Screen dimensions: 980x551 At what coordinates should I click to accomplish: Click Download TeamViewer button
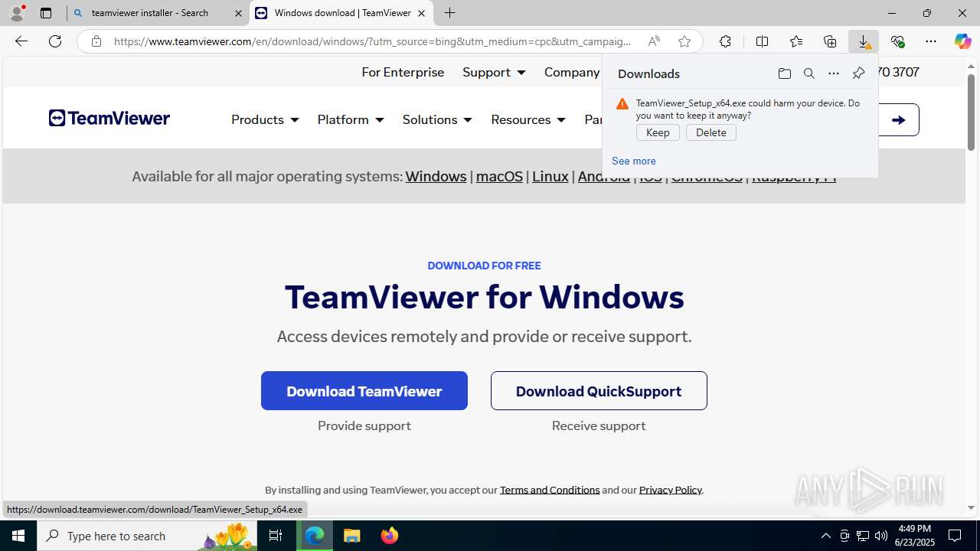(364, 391)
